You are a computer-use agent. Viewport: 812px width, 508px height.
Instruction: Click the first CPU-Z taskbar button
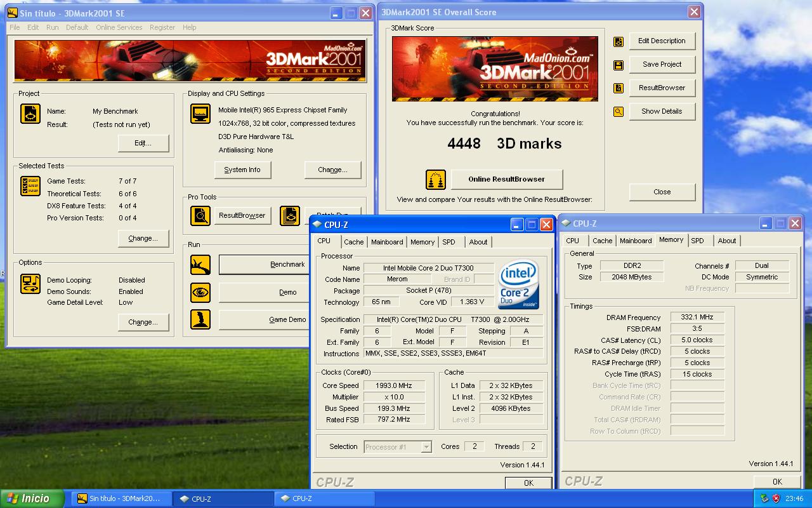point(223,499)
